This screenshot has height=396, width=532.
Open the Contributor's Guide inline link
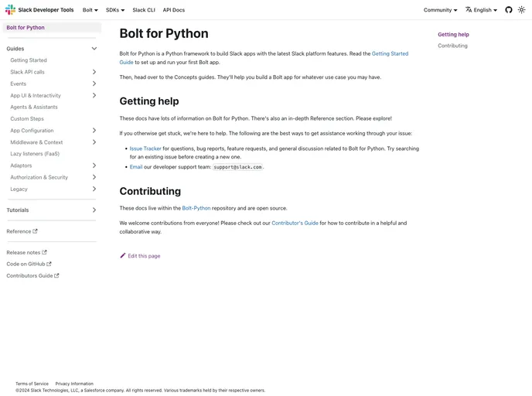click(295, 223)
